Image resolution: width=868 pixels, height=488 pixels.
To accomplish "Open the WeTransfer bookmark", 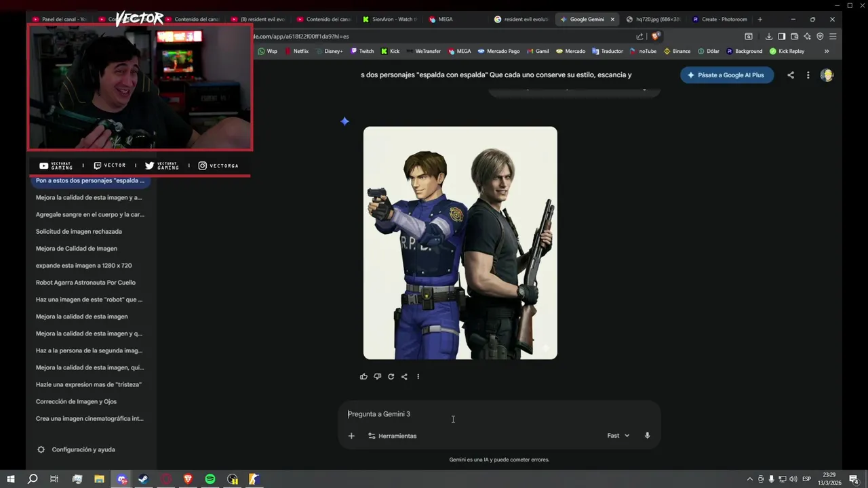I will (x=423, y=51).
